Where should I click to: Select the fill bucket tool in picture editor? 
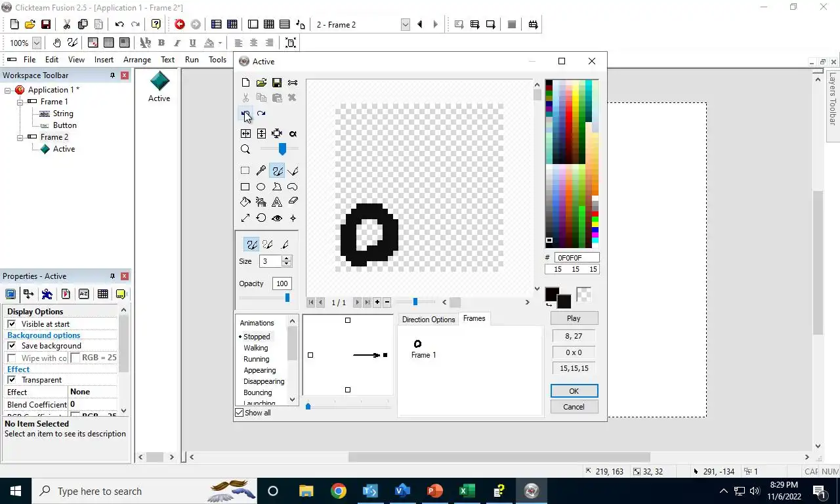pyautogui.click(x=245, y=202)
